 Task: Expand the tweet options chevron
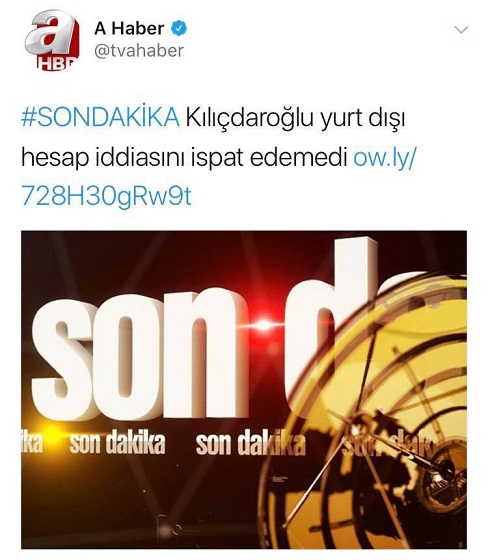461,29
